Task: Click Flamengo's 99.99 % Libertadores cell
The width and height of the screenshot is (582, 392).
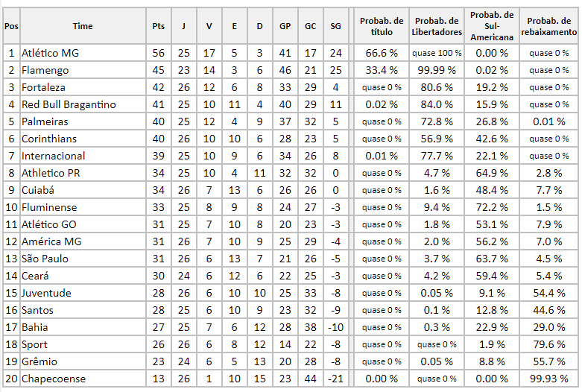Action: click(437, 71)
